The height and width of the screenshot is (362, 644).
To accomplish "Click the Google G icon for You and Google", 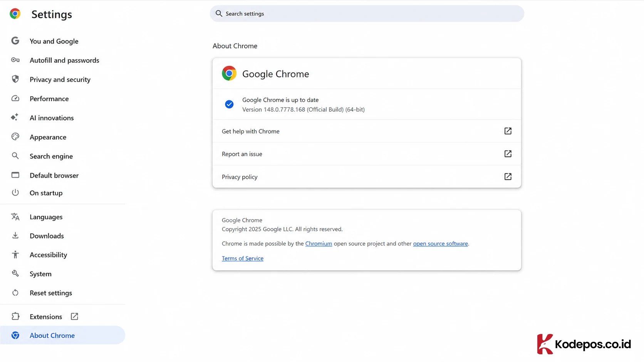I will tap(15, 41).
